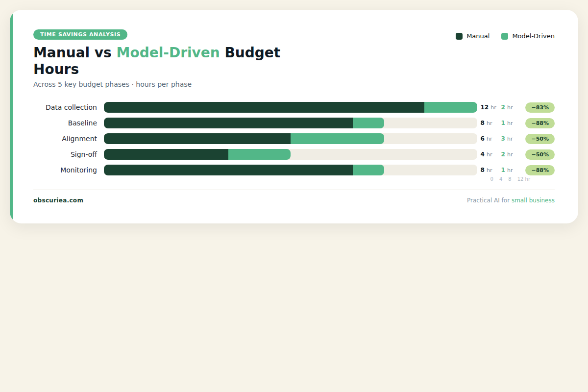Open the obscuriea.com footer link
The image size is (588, 392).
point(58,200)
